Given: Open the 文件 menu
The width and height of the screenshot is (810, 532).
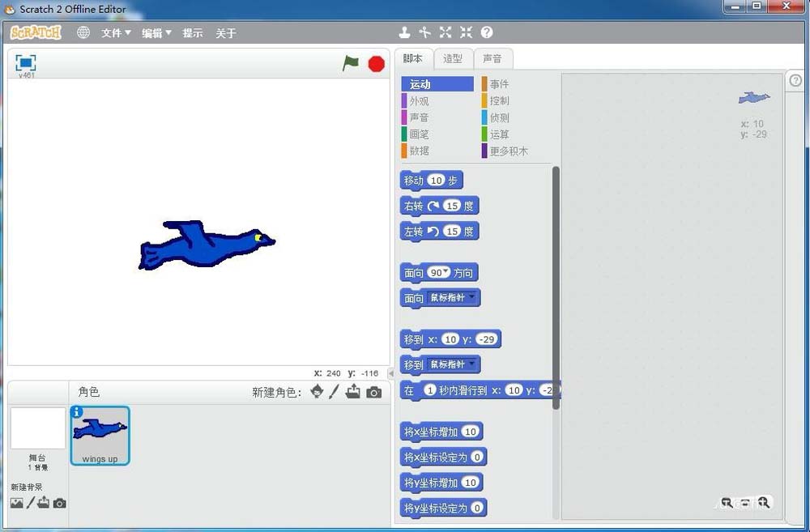Looking at the screenshot, I should [113, 33].
